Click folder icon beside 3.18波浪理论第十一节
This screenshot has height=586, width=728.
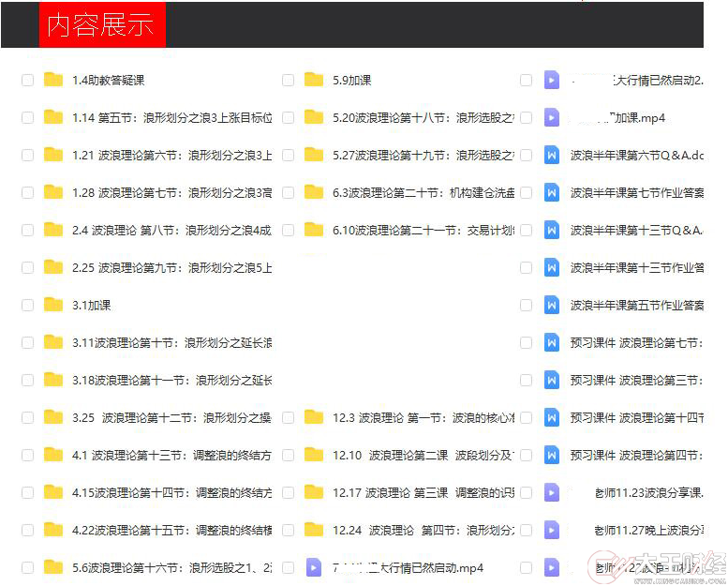(52, 380)
